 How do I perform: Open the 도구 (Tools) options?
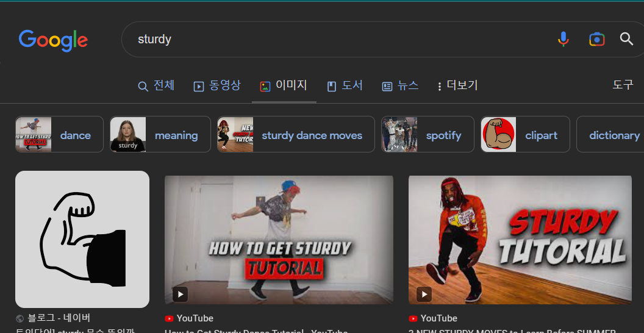pos(623,85)
